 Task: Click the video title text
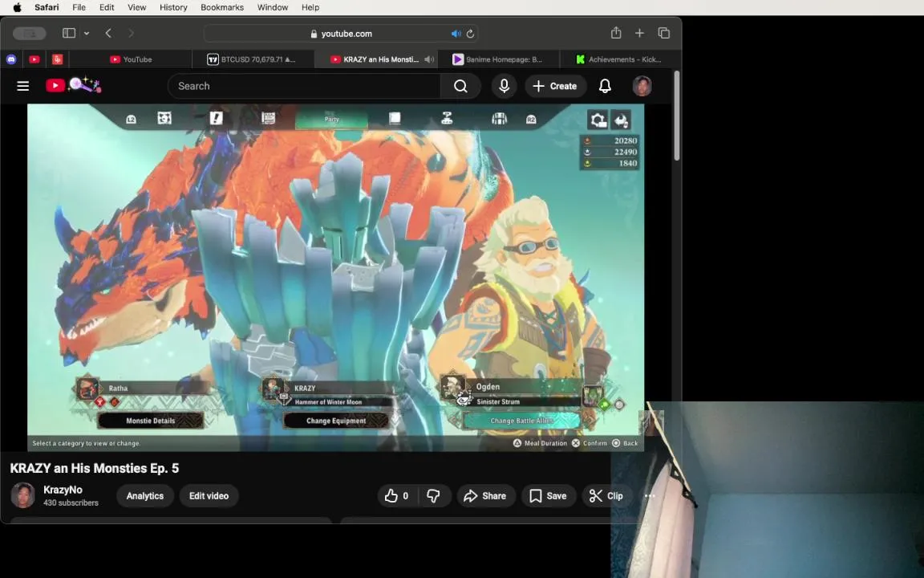(95, 468)
